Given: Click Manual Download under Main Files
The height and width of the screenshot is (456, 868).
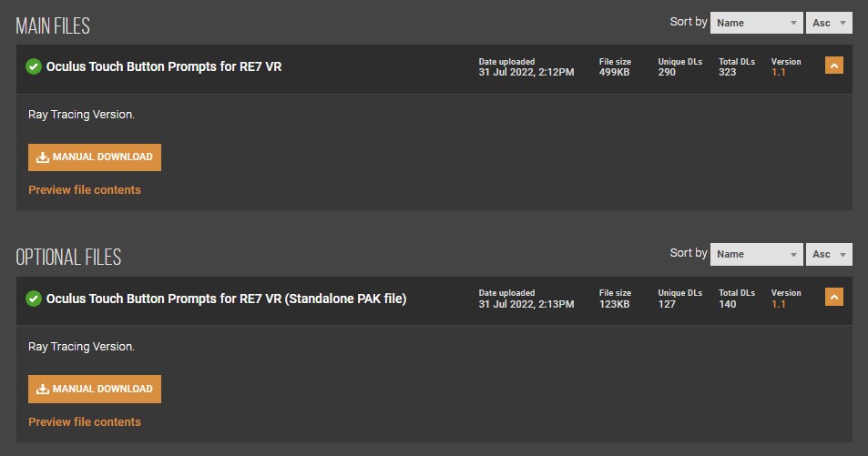Looking at the screenshot, I should tap(95, 157).
